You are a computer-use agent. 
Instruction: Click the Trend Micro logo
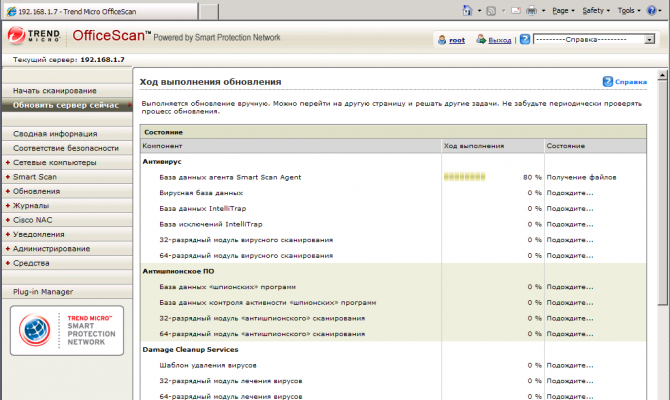point(34,35)
